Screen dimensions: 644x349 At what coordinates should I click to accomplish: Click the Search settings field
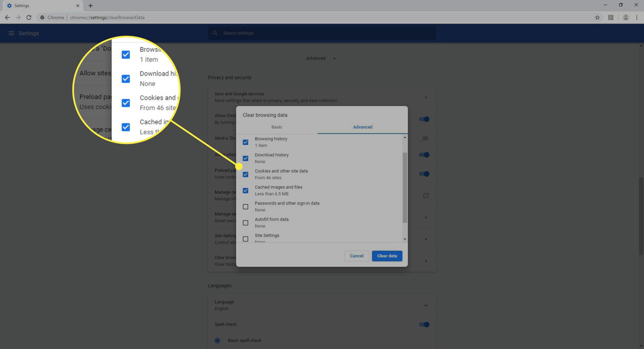[x=322, y=33]
